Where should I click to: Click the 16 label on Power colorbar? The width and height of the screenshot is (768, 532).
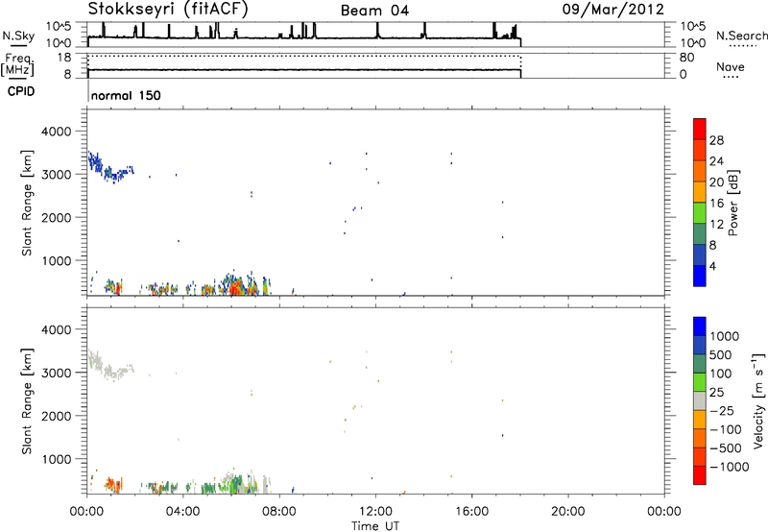(x=716, y=204)
